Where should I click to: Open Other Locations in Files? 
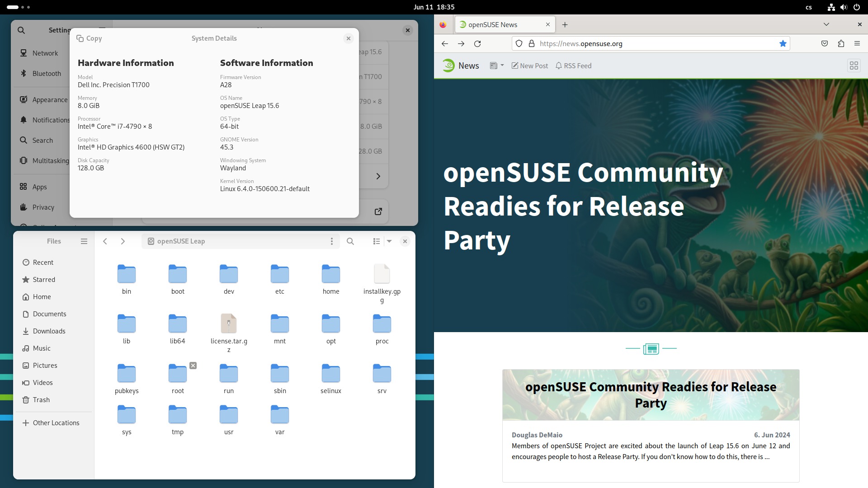click(54, 423)
